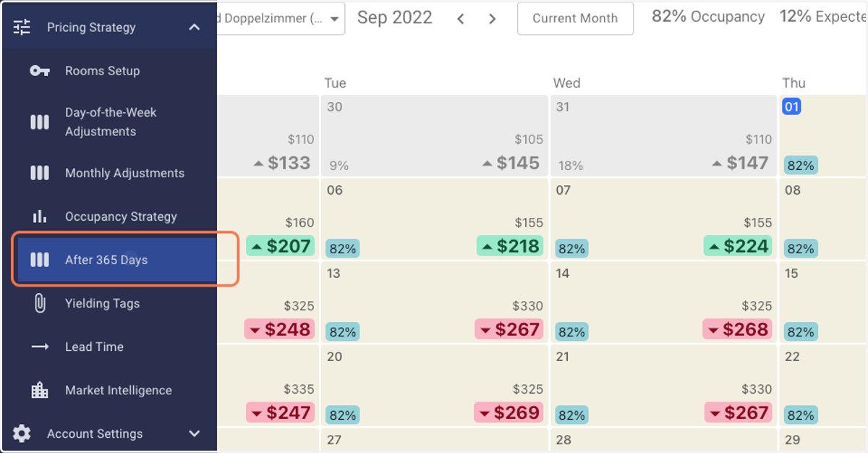Click the building icon for Market Intelligence
Image resolution: width=868 pixels, height=453 pixels.
click(x=40, y=390)
